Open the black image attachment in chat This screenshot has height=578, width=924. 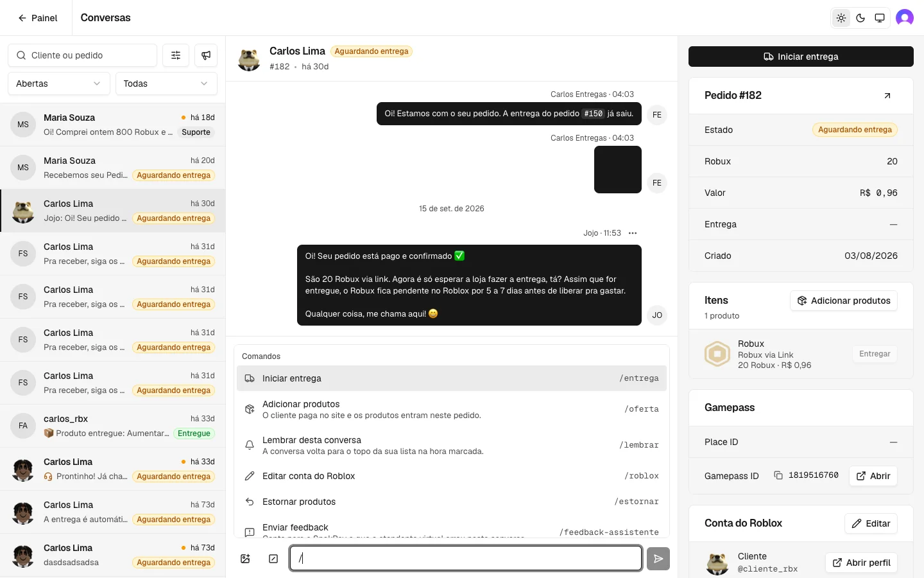point(617,170)
